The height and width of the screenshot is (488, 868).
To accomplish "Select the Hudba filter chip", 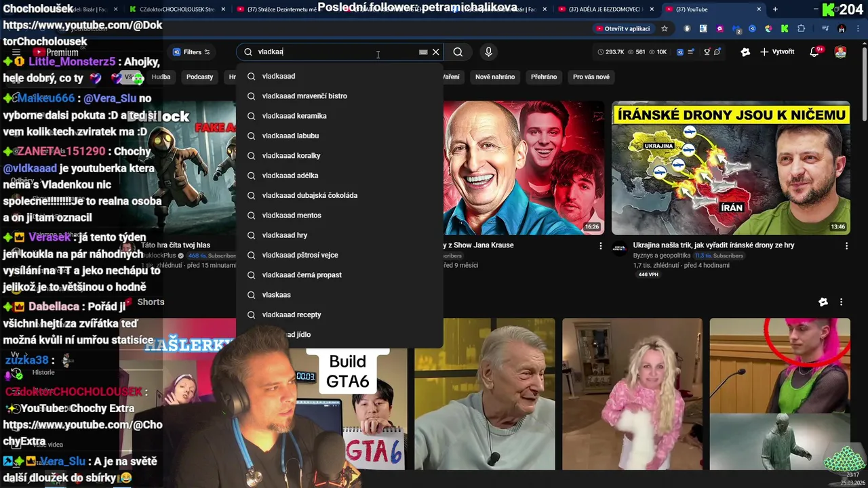I will click(161, 77).
